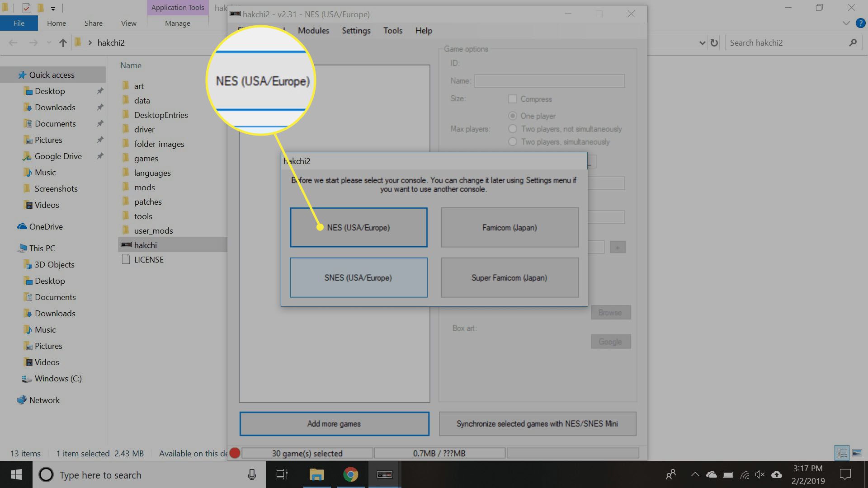The height and width of the screenshot is (488, 868).
Task: Click the Up directory arrow icon
Action: click(x=63, y=42)
